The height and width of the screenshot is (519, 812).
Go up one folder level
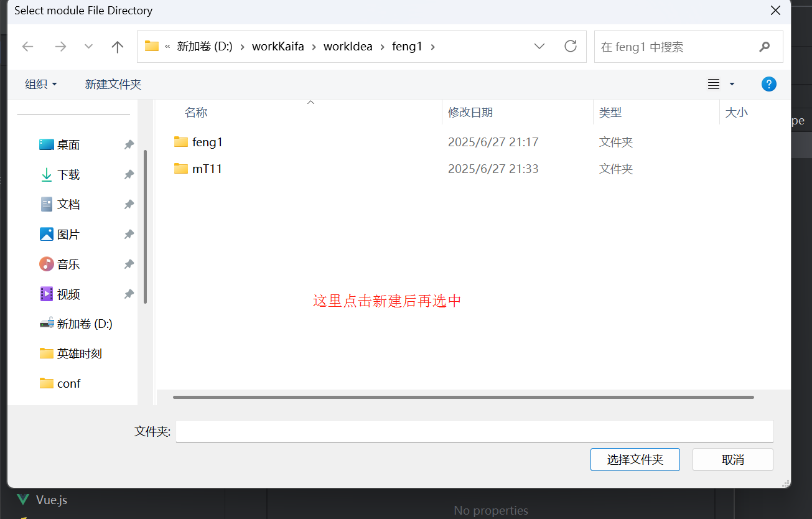tap(117, 47)
